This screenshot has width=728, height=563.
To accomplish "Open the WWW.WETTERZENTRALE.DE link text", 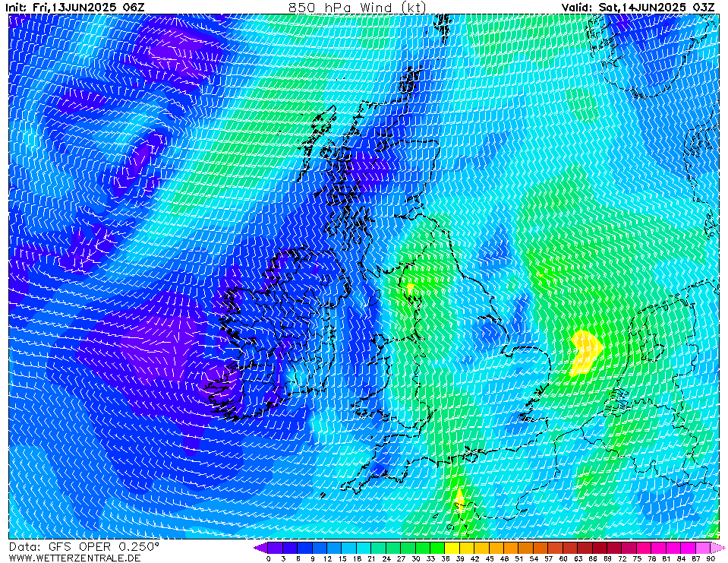I will pyautogui.click(x=74, y=558).
